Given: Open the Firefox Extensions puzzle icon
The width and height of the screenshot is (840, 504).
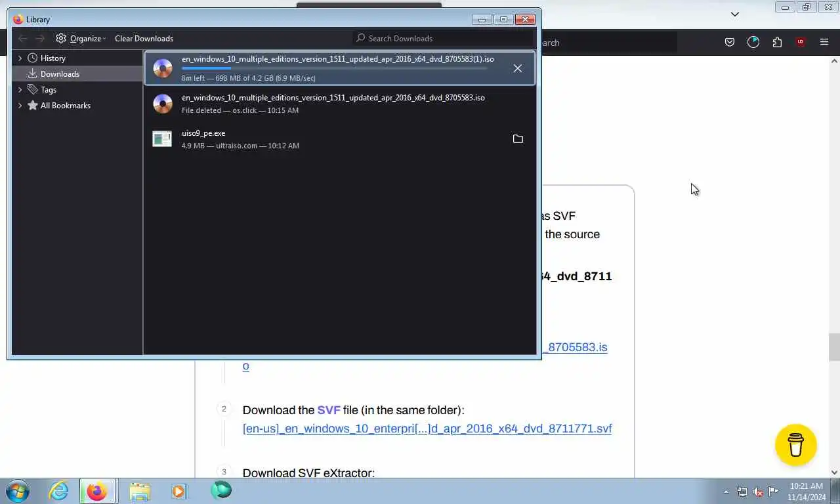Looking at the screenshot, I should pyautogui.click(x=777, y=42).
